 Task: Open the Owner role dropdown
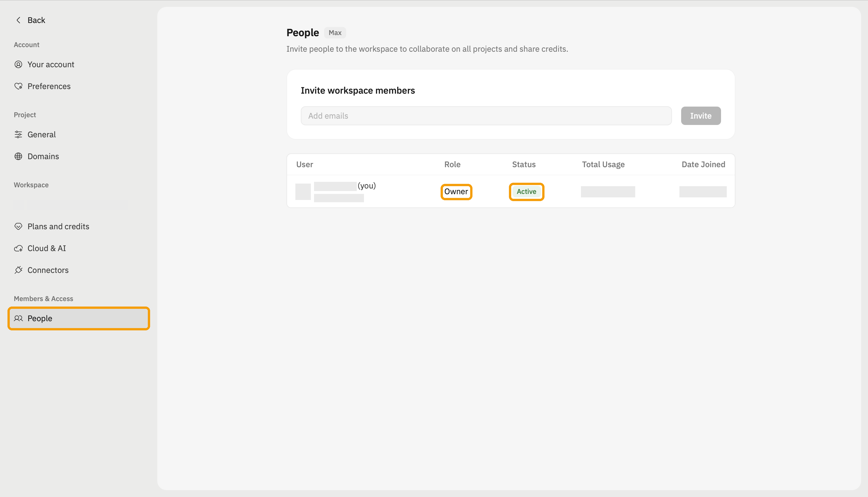click(456, 192)
